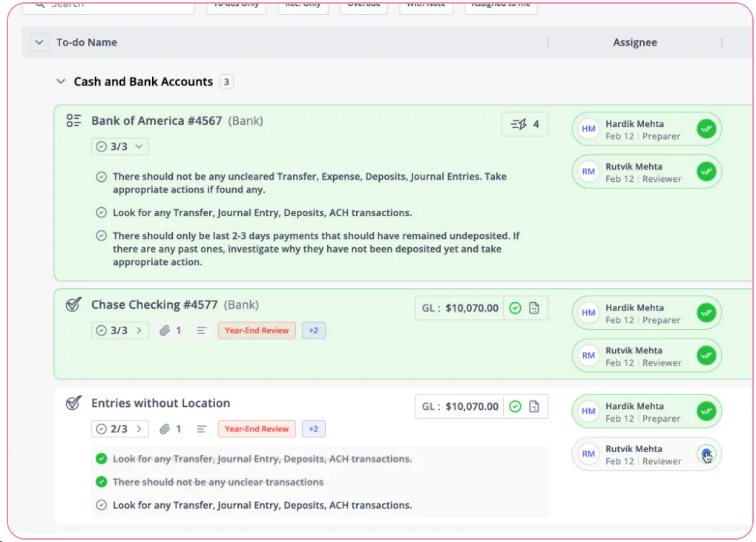Viewport: 756px width, 542px height.
Task: Click the HM avatar on Bank of America
Action: [x=588, y=129]
